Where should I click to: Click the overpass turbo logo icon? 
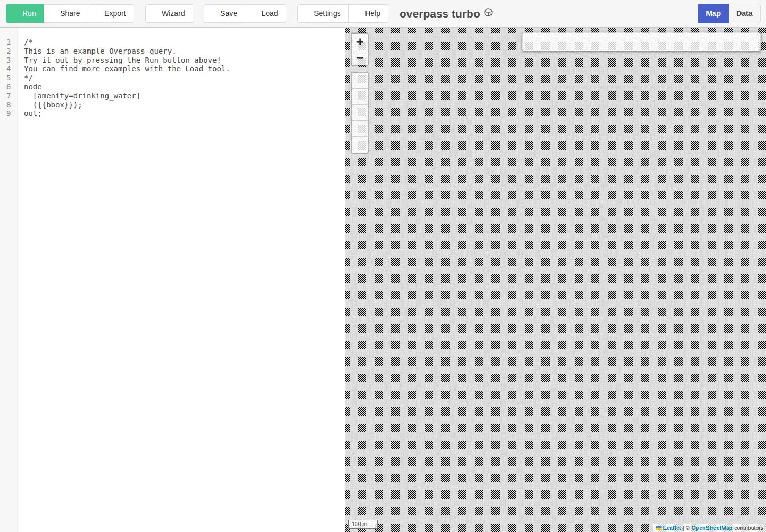(488, 13)
